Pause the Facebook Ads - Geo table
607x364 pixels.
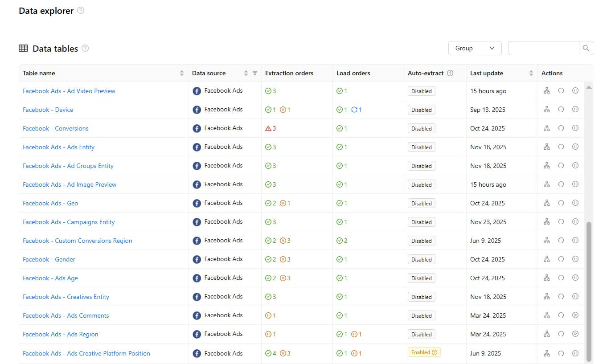pyautogui.click(x=575, y=203)
